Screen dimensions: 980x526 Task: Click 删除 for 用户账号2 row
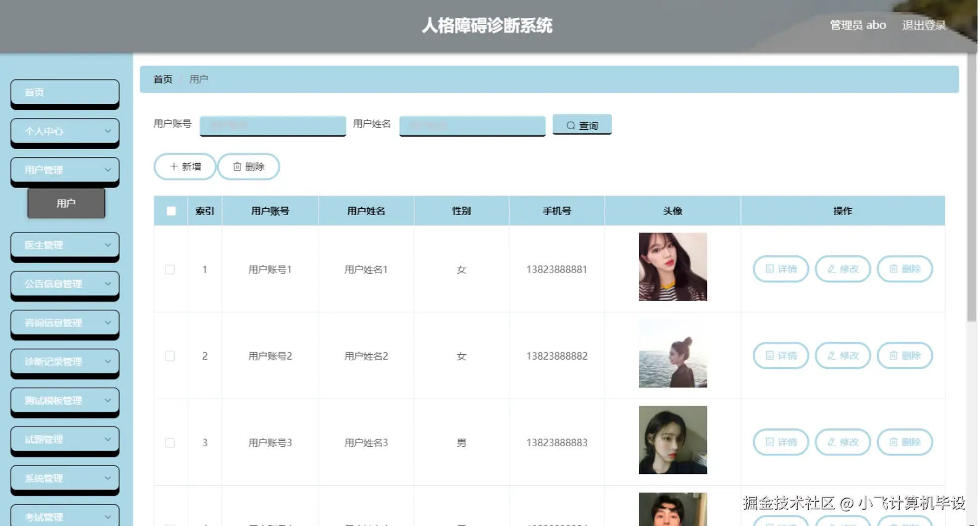[x=905, y=355]
